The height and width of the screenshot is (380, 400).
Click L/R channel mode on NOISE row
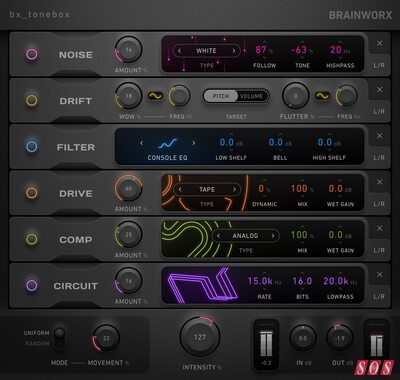[379, 65]
